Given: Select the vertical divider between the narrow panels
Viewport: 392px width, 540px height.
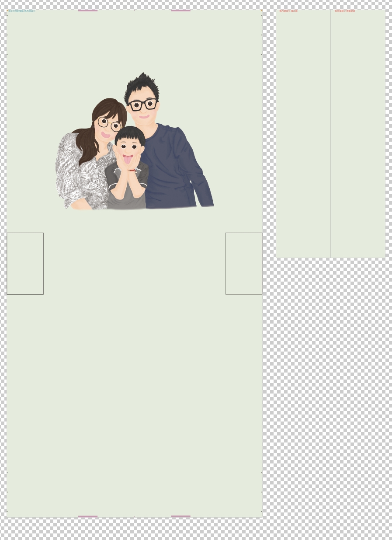Looking at the screenshot, I should click(330, 131).
